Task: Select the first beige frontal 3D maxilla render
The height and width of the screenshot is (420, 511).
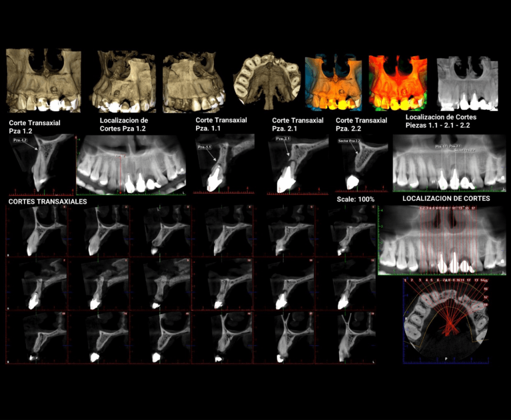Action: tap(43, 80)
